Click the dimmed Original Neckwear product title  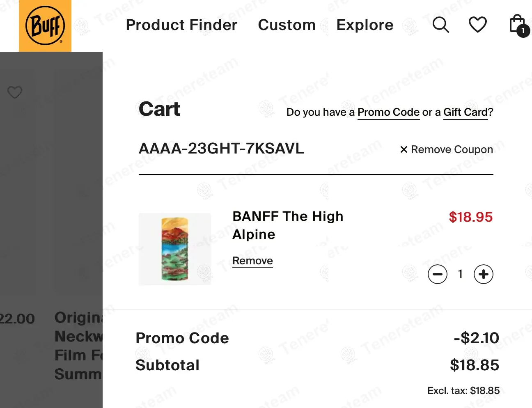pos(78,346)
